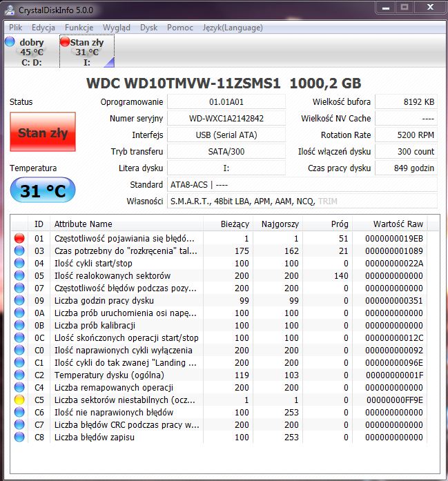This screenshot has width=448, height=481.
Task: Click blue status icon of attribute 04
Action: pos(19,263)
